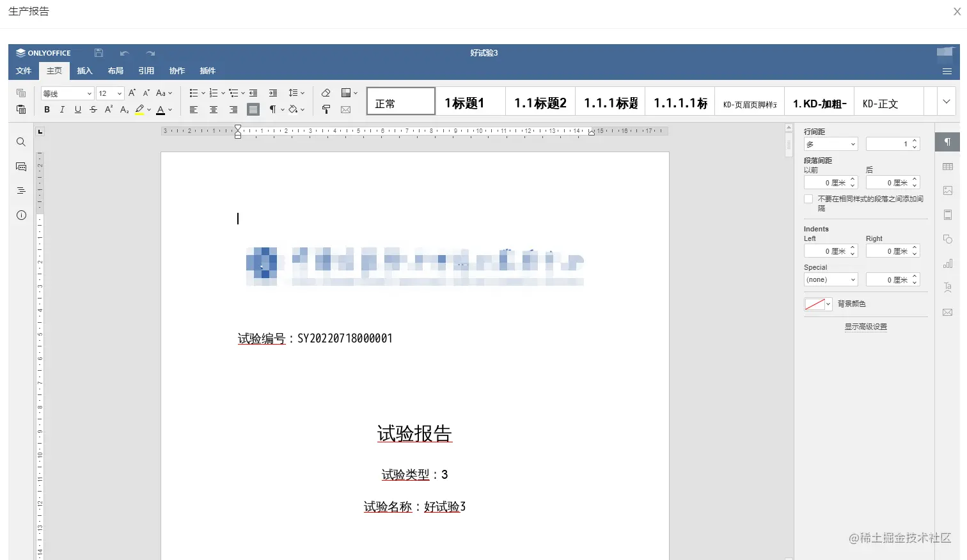Apply strikethrough to selected text
This screenshot has height=560, width=967.
(x=93, y=109)
